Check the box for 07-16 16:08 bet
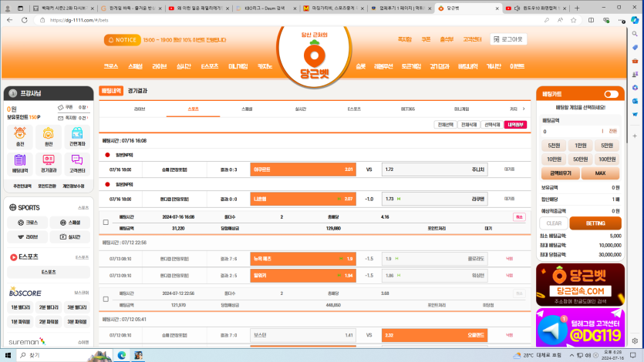This screenshot has height=362, width=644. 106,223
